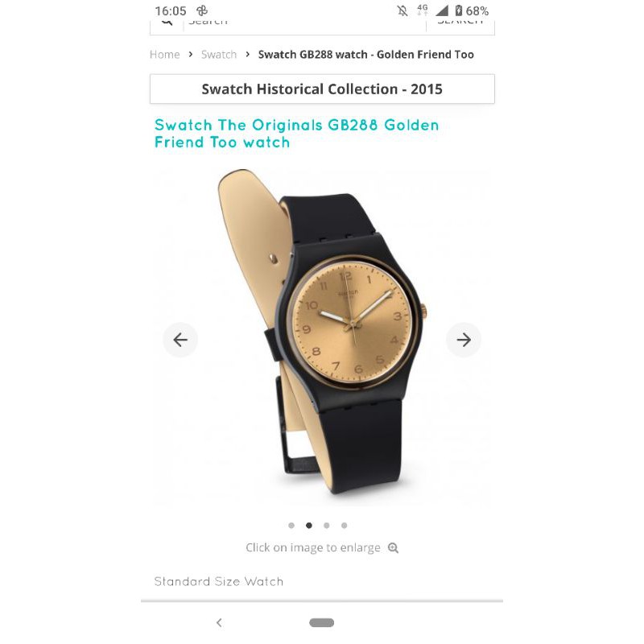Tap the Android home pill button
Image resolution: width=644 pixels, height=644 pixels.
321,622
